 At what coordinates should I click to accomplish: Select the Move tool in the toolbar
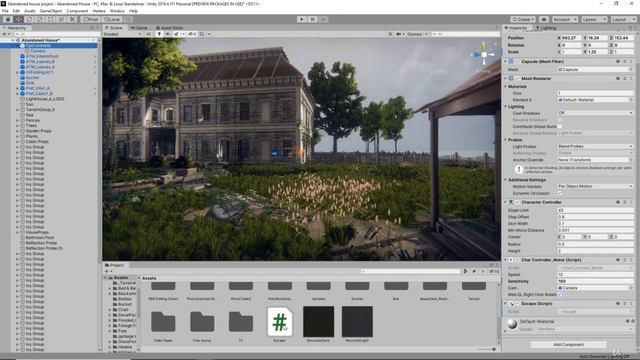18,19
